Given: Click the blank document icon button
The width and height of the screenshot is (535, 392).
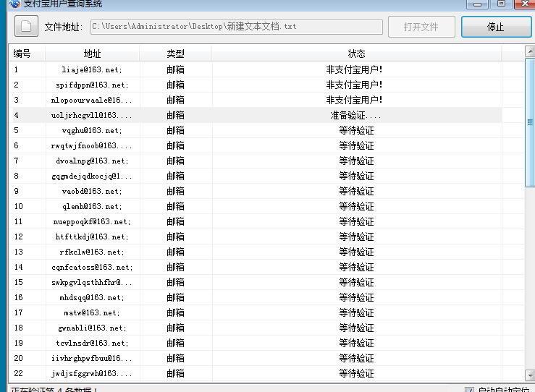Looking at the screenshot, I should tap(26, 26).
